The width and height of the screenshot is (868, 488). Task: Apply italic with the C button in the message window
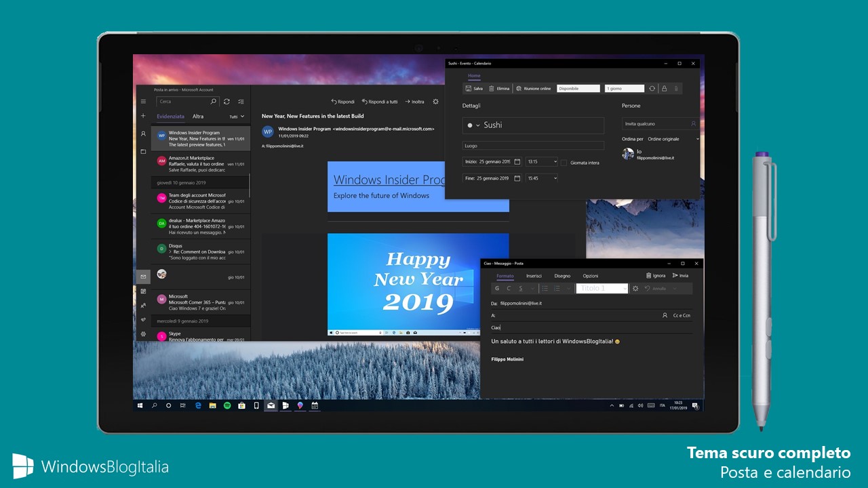(509, 289)
